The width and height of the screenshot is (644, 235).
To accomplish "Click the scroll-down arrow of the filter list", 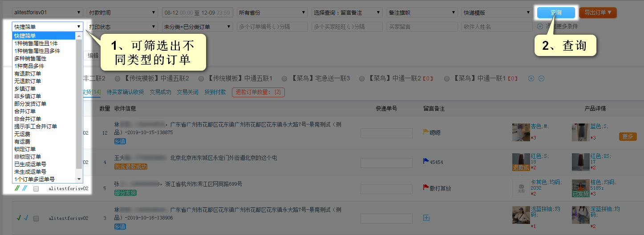I will coord(79,179).
